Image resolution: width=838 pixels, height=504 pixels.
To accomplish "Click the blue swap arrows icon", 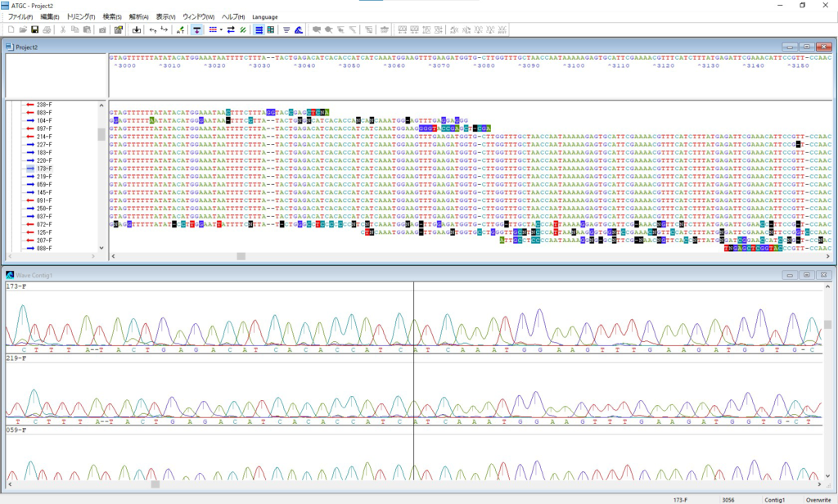I will [231, 30].
